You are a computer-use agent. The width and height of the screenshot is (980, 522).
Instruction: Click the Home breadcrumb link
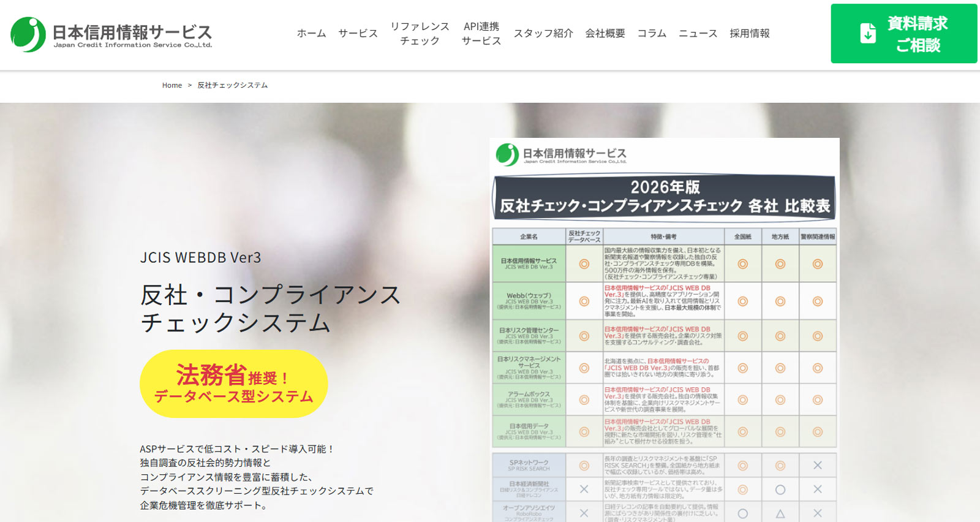[171, 85]
